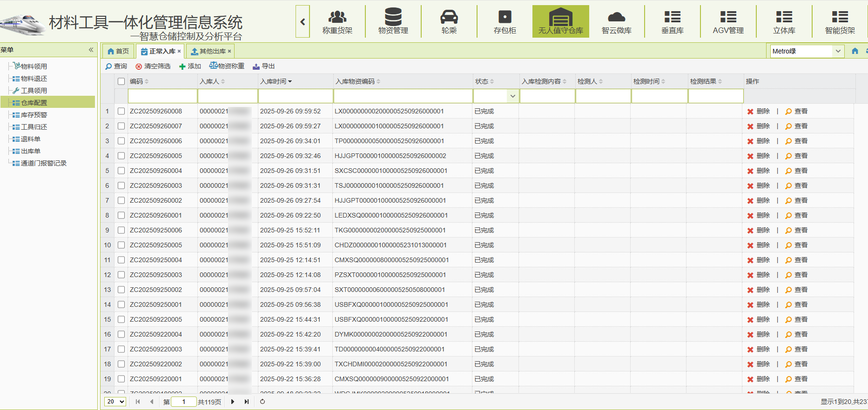Viewport: 868px width, 410px height.
Task: Select the checkbox for ZC202509250006
Action: click(121, 230)
